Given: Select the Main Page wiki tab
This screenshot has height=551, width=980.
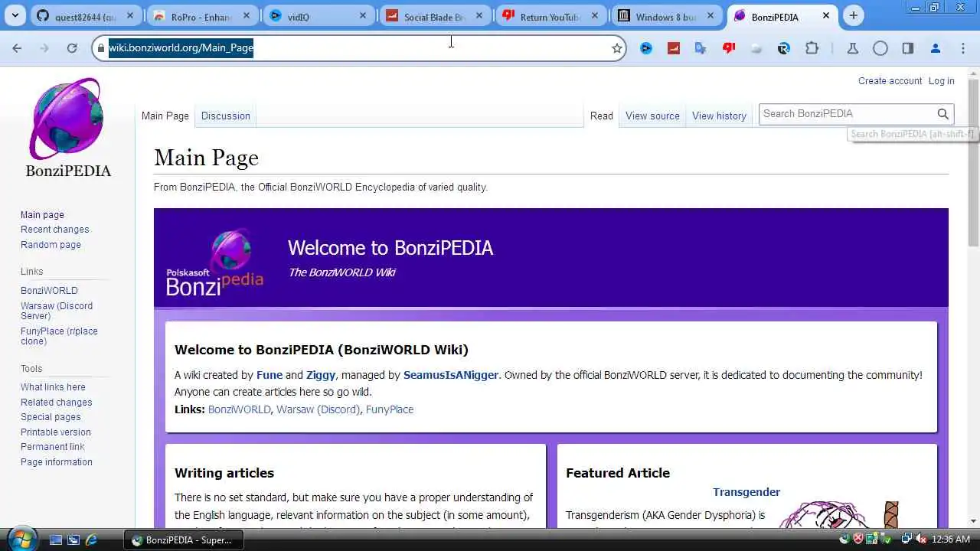Looking at the screenshot, I should point(165,116).
